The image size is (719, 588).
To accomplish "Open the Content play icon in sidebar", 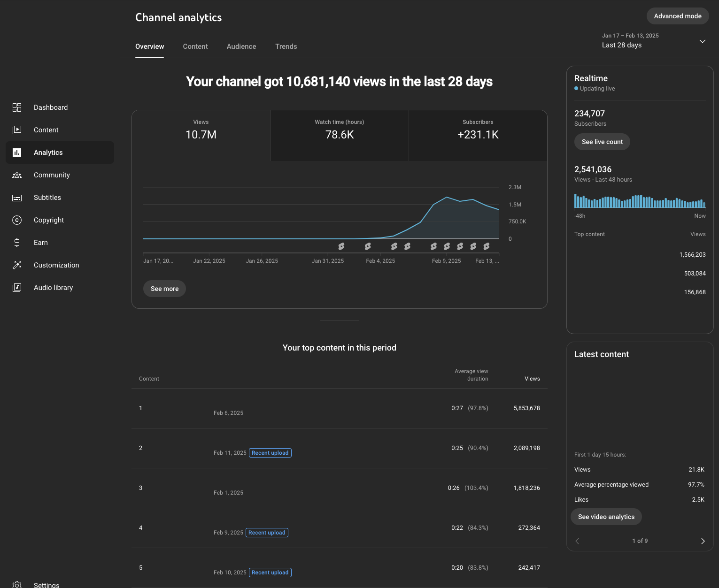I will click(x=17, y=130).
